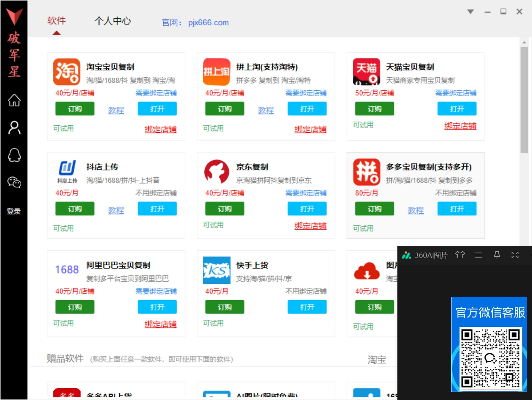Viewport: 532px width, 400px height.
Task: Toggle fullscreen in 360AI图片 window
Action: pyautogui.click(x=515, y=255)
